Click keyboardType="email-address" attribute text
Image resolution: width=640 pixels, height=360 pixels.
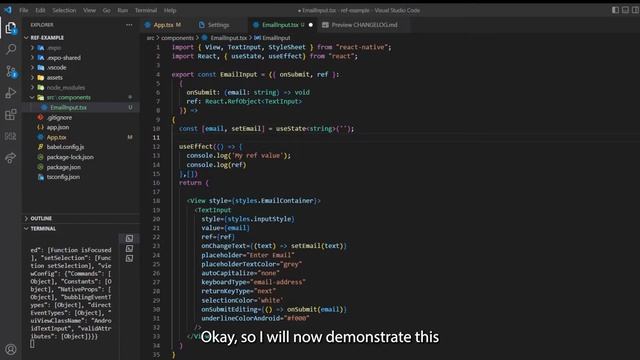point(253,282)
